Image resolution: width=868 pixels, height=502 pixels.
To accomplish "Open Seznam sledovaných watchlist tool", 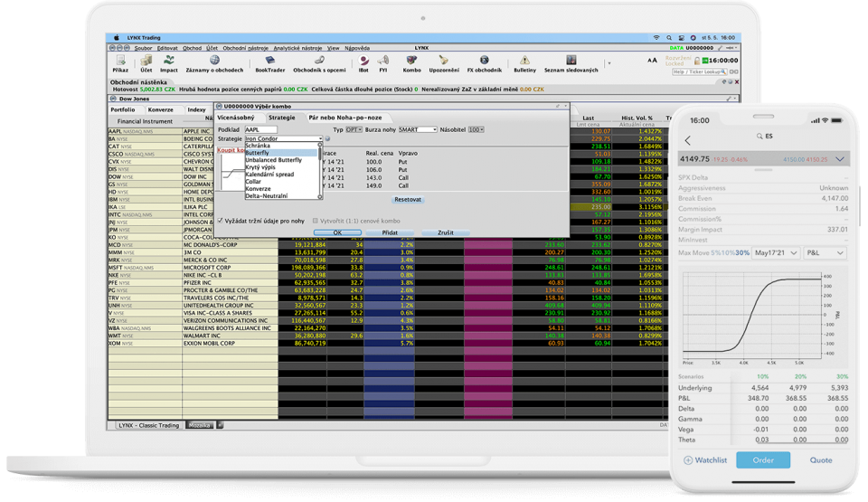I will point(571,63).
